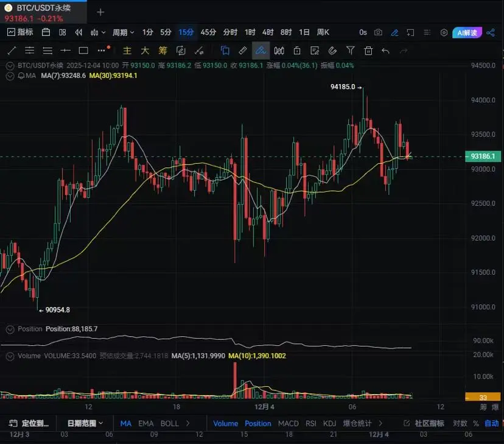
Task: Open chart settings hexagon gear icon
Action: click(444, 32)
